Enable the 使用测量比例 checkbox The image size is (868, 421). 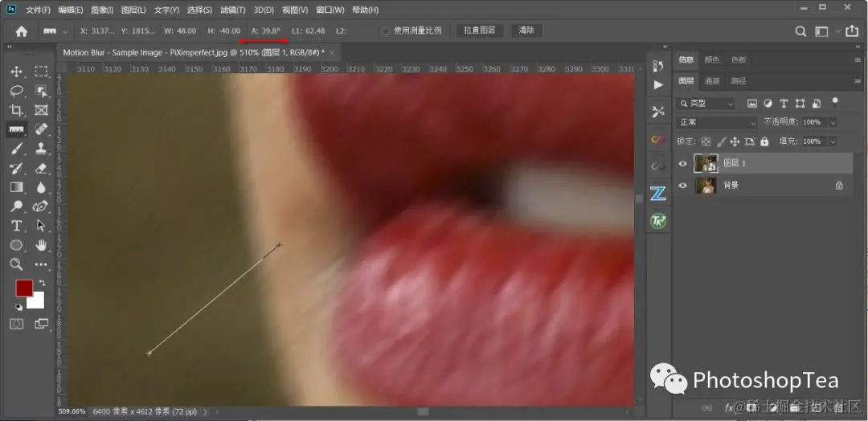point(385,31)
